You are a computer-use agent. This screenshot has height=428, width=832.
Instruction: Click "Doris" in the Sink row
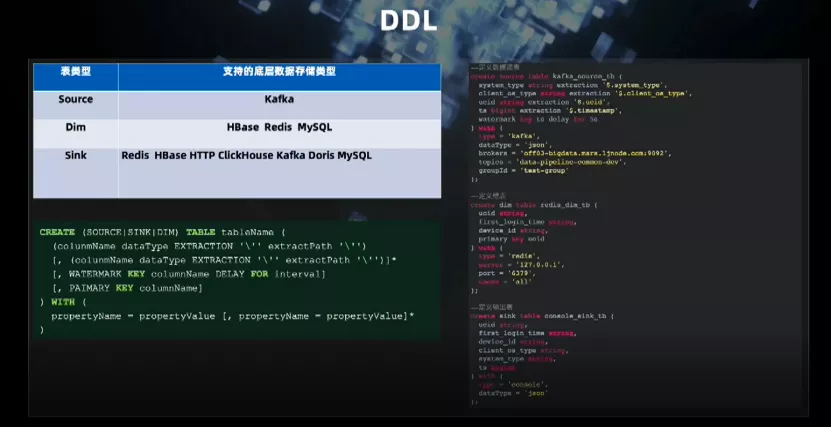(x=321, y=155)
